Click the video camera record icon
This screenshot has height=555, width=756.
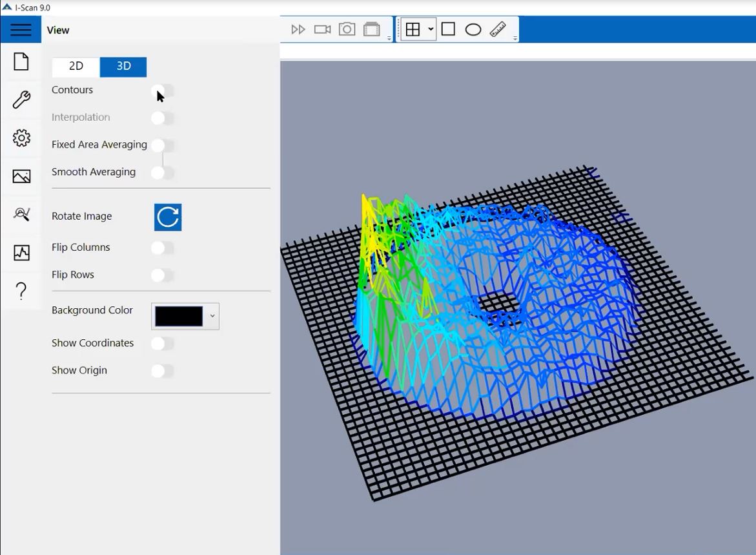(322, 30)
